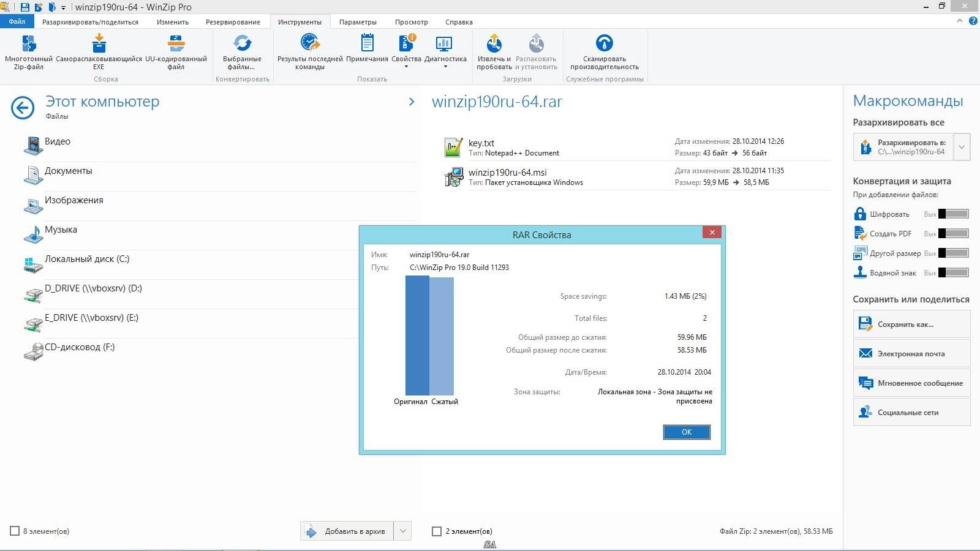This screenshot has width=980, height=551.
Task: Toggle the Водяной знак switch
Action: tap(954, 272)
